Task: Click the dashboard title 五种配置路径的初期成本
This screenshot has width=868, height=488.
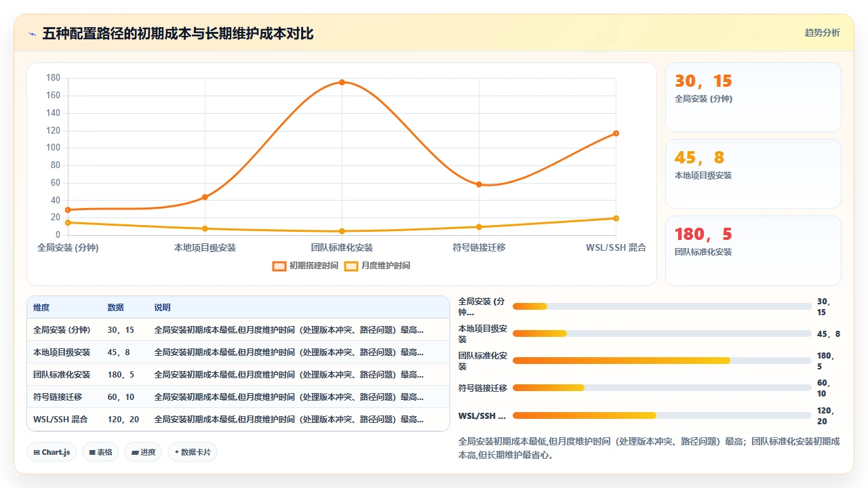Action: [x=178, y=33]
